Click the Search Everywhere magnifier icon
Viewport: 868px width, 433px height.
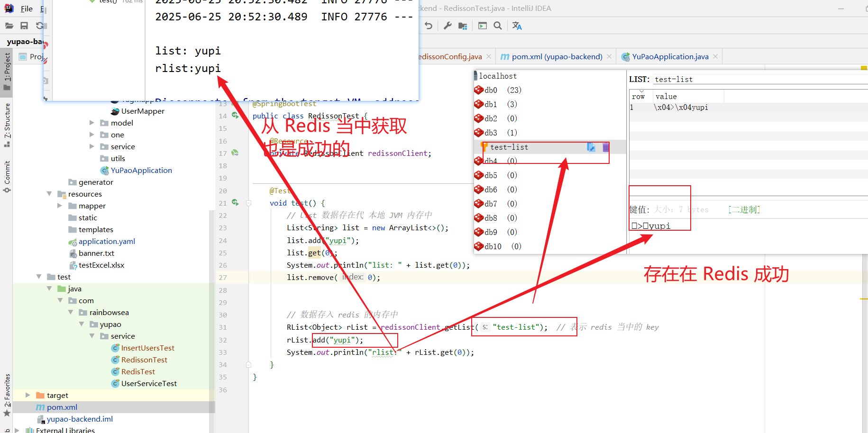click(x=498, y=26)
